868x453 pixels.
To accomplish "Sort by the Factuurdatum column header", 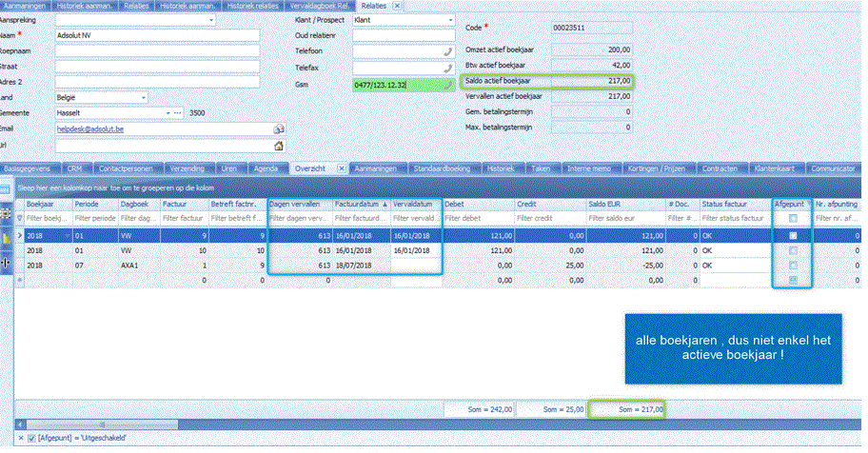I will point(360,204).
